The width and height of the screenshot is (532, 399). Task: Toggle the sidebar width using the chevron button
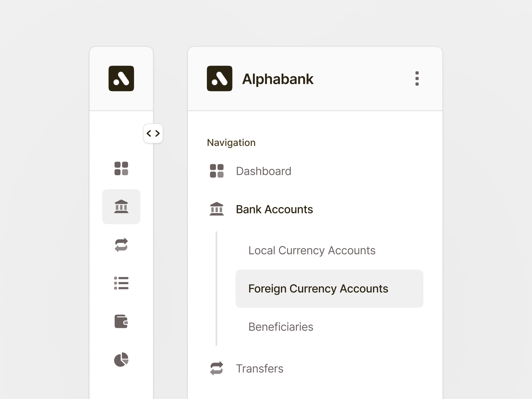(x=153, y=133)
